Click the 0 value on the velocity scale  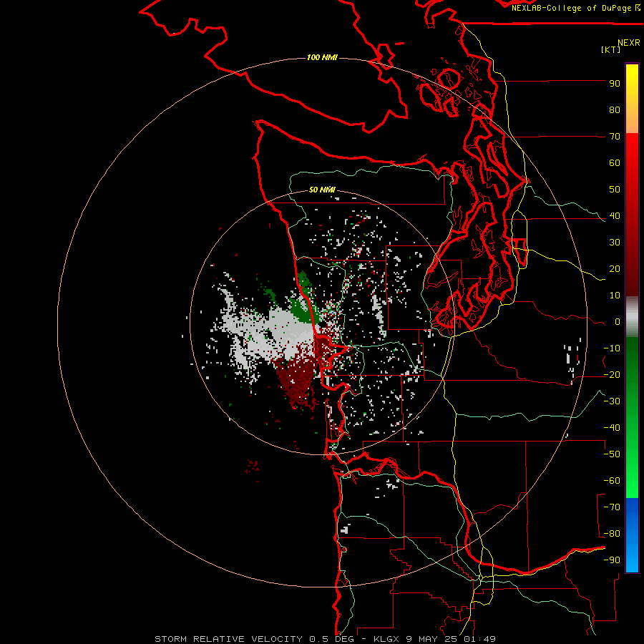pos(618,322)
